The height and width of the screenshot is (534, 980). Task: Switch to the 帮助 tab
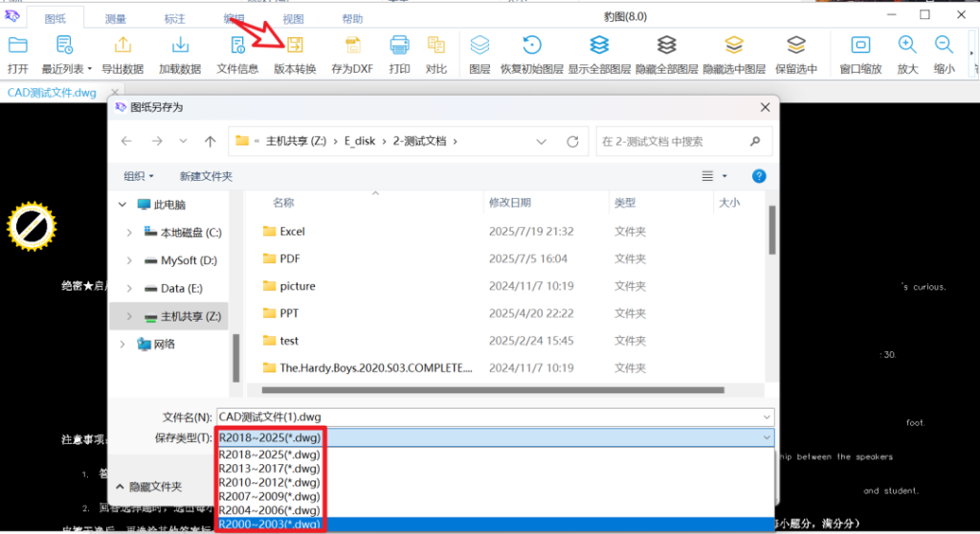point(352,19)
